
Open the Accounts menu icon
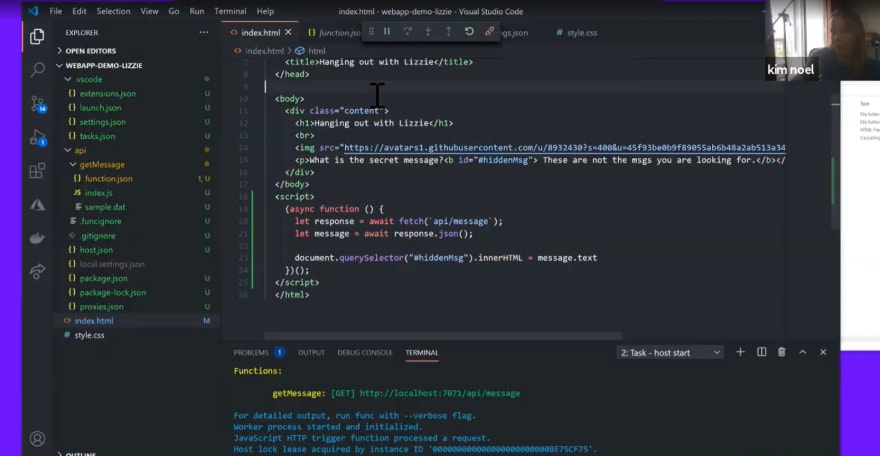click(x=37, y=439)
